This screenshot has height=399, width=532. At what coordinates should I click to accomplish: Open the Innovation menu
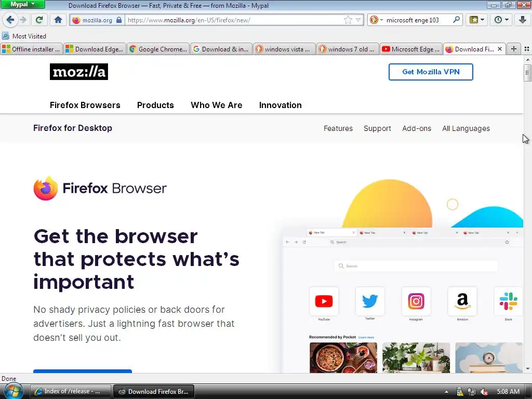click(280, 105)
